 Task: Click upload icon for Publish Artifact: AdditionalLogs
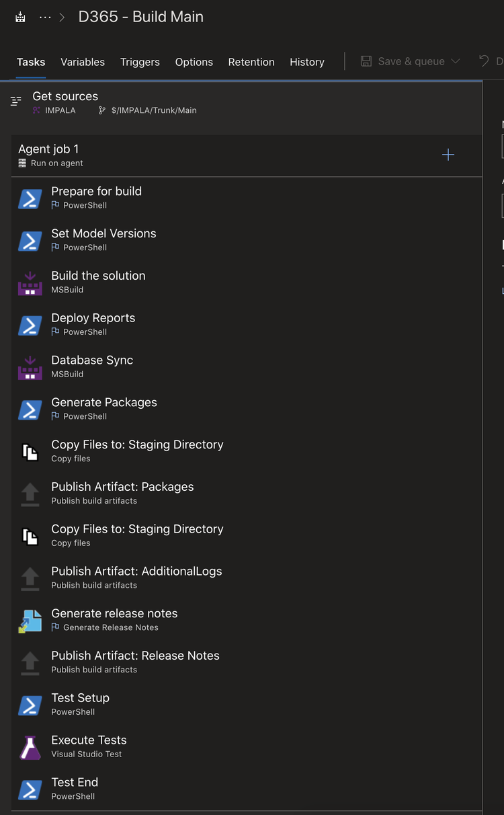tap(30, 579)
